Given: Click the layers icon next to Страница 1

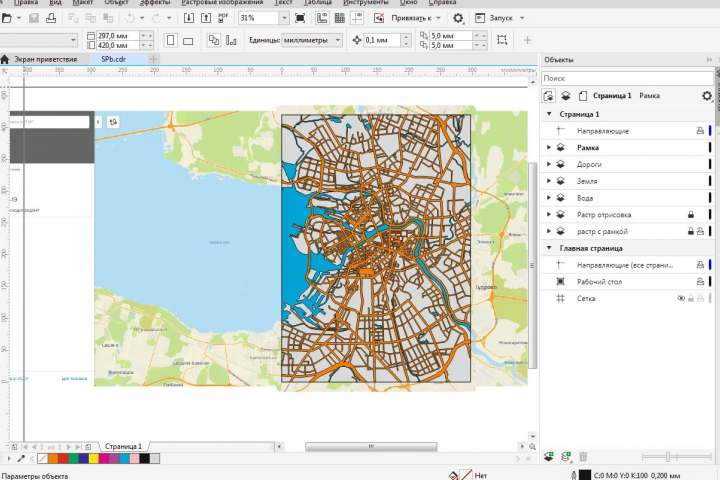Looking at the screenshot, I should (566, 96).
